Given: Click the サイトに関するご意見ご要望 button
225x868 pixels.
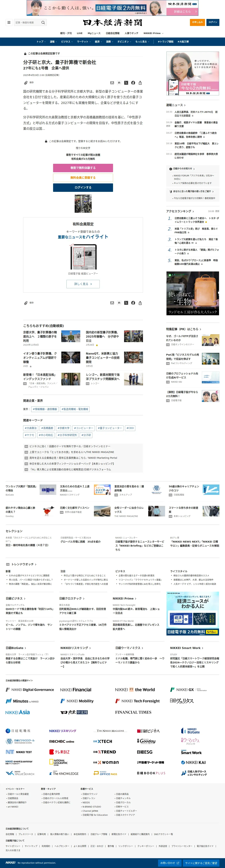Looking at the screenshot, I should [x=201, y=863].
